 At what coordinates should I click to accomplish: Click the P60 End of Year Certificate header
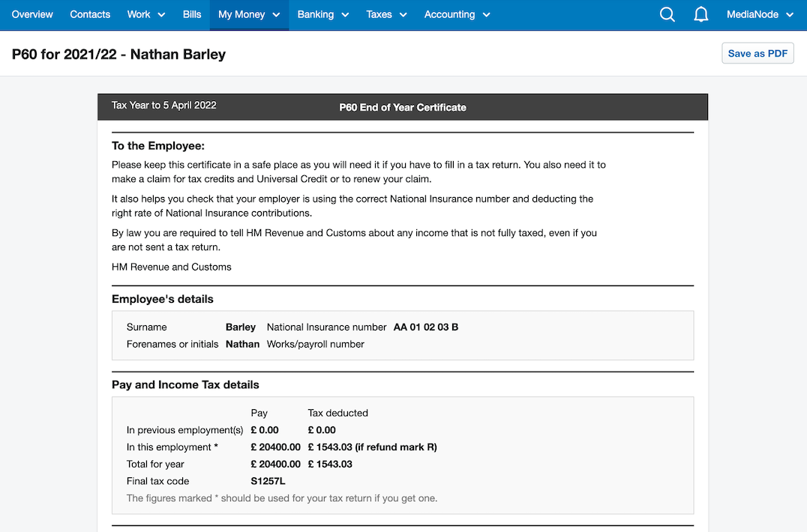[403, 107]
